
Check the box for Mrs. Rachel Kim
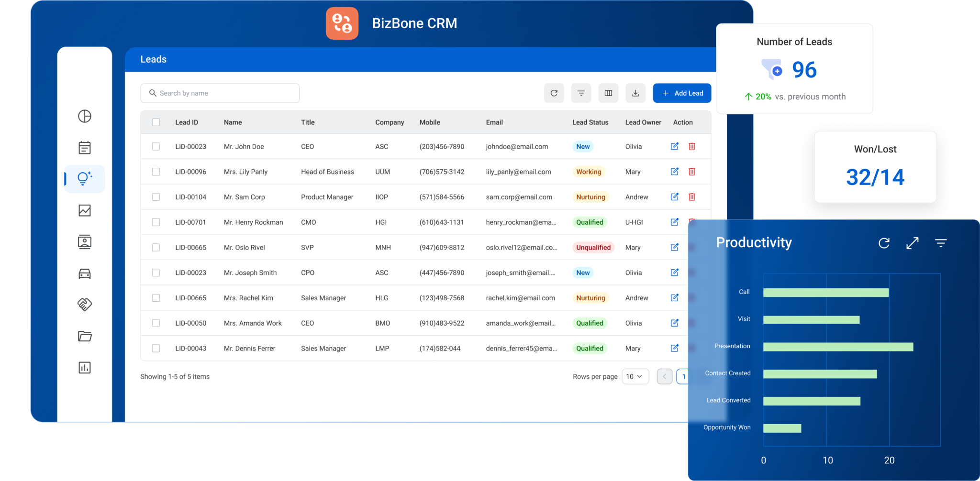coord(156,298)
